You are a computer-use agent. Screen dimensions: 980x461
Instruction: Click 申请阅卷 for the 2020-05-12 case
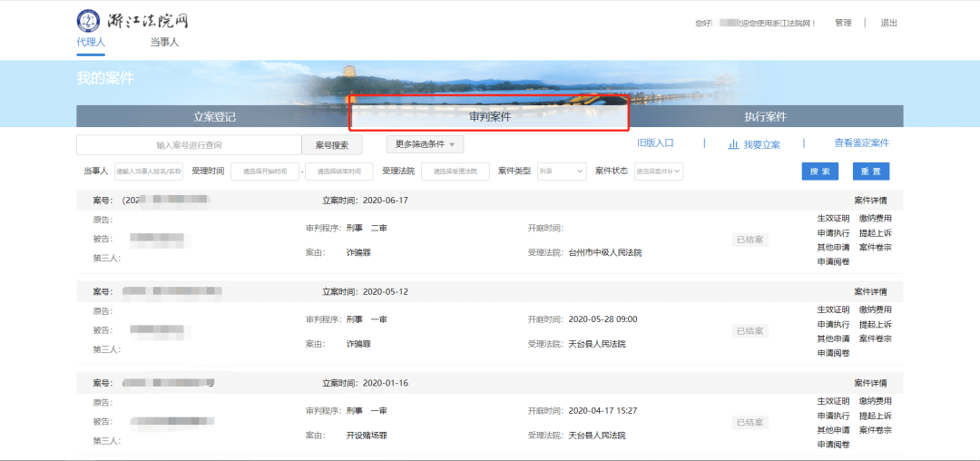pyautogui.click(x=833, y=353)
